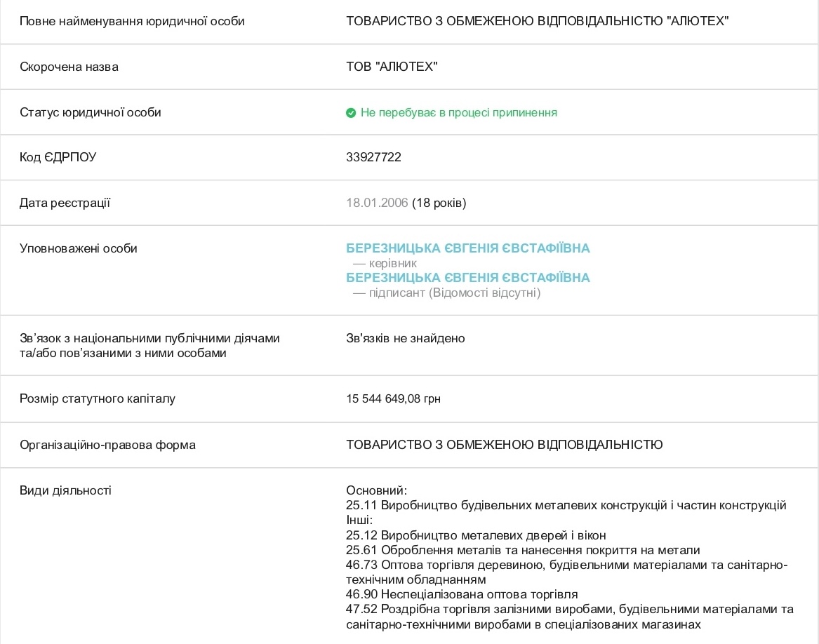Viewport: 819px width, 644px height.
Task: Click the 'Організаційно-правова форма' row label
Action: tap(107, 445)
